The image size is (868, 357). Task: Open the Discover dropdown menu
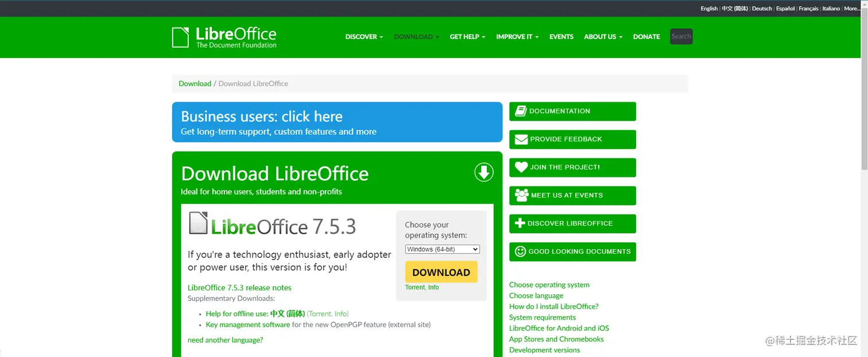coord(364,37)
